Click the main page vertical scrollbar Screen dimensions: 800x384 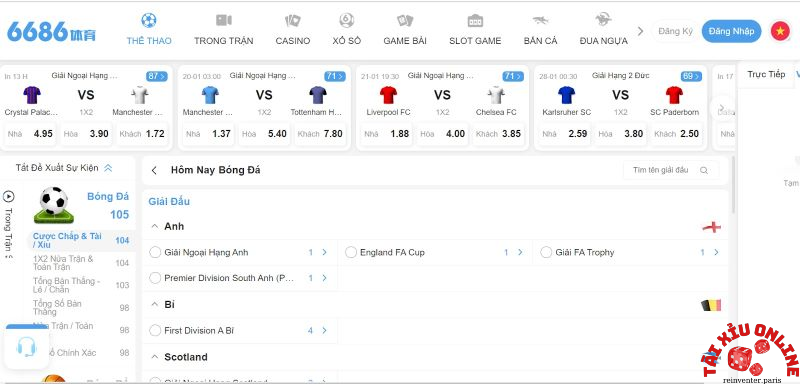click(734, 185)
